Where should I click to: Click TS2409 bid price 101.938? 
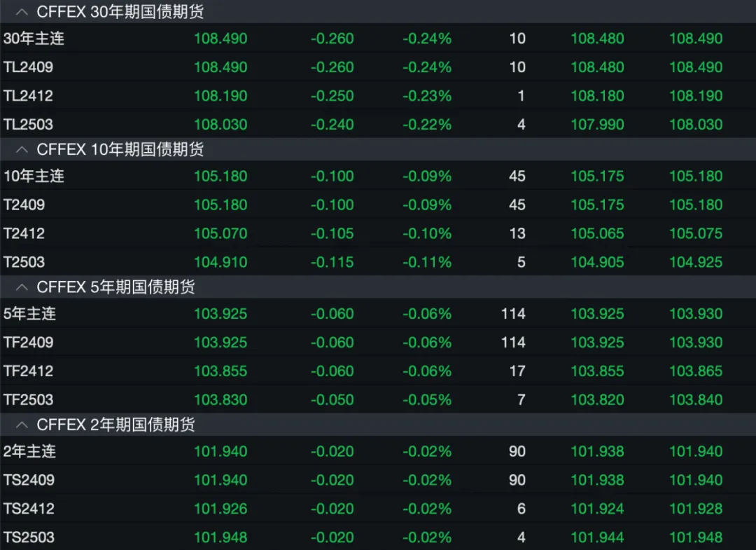[597, 480]
